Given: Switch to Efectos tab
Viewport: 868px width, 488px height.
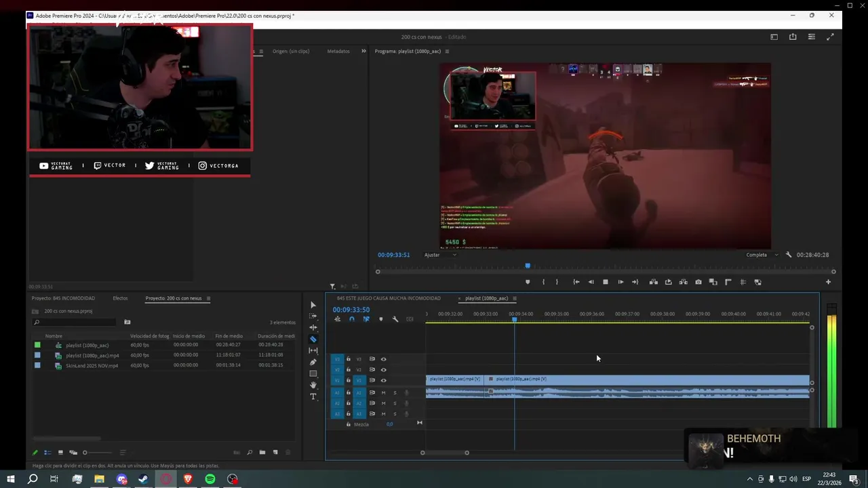Looking at the screenshot, I should 120,298.
